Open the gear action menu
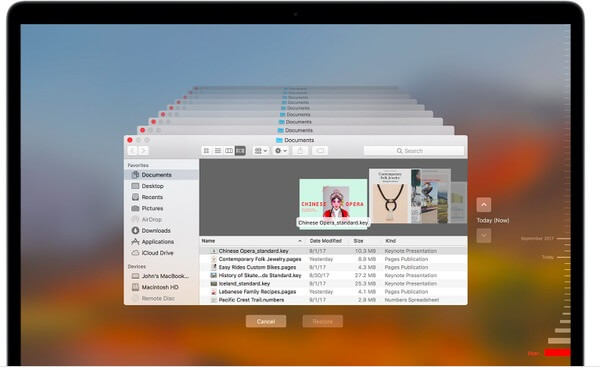Viewport: 600px width, 370px height. pyautogui.click(x=280, y=151)
